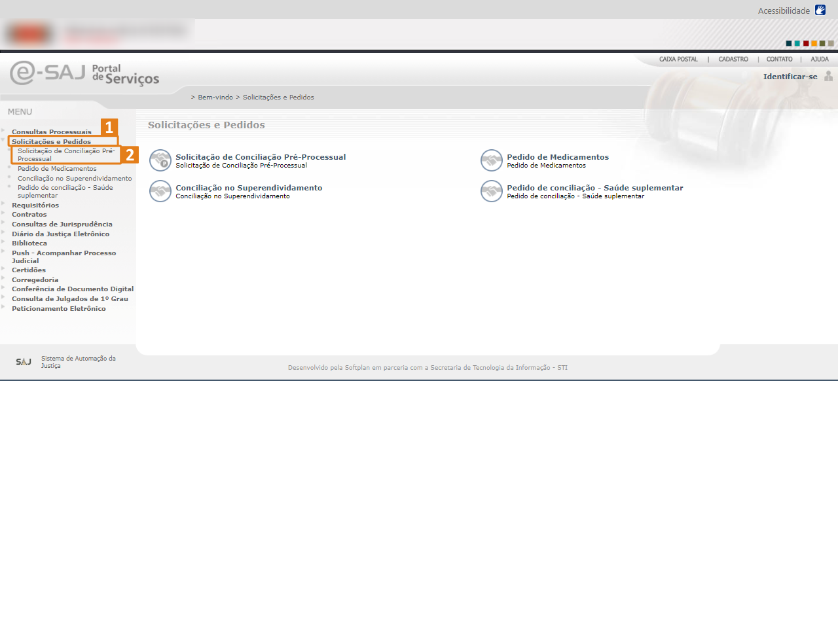Collapse the Solicitações e Pedidos menu arrow
Image resolution: width=838 pixels, height=644 pixels.
click(3, 140)
